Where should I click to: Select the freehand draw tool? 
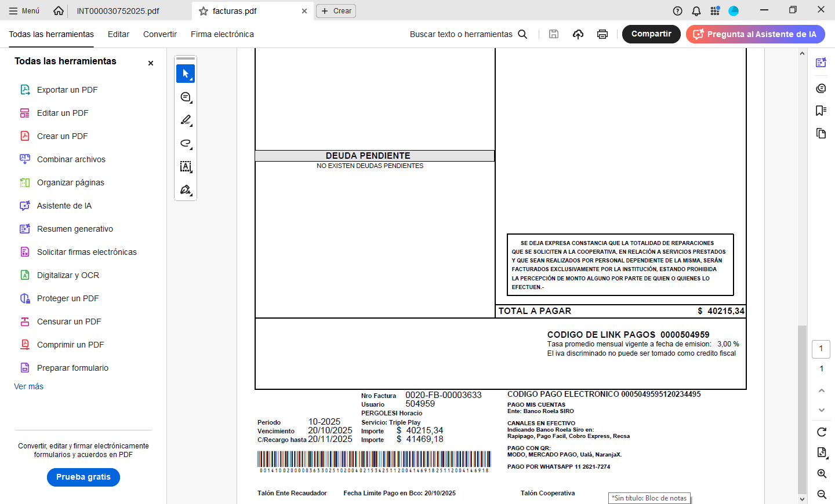pos(186,143)
